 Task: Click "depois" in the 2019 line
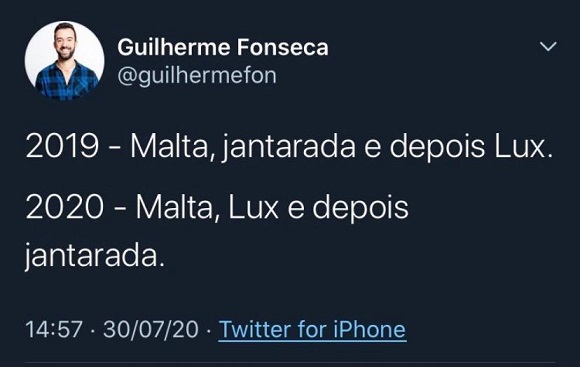(x=437, y=148)
